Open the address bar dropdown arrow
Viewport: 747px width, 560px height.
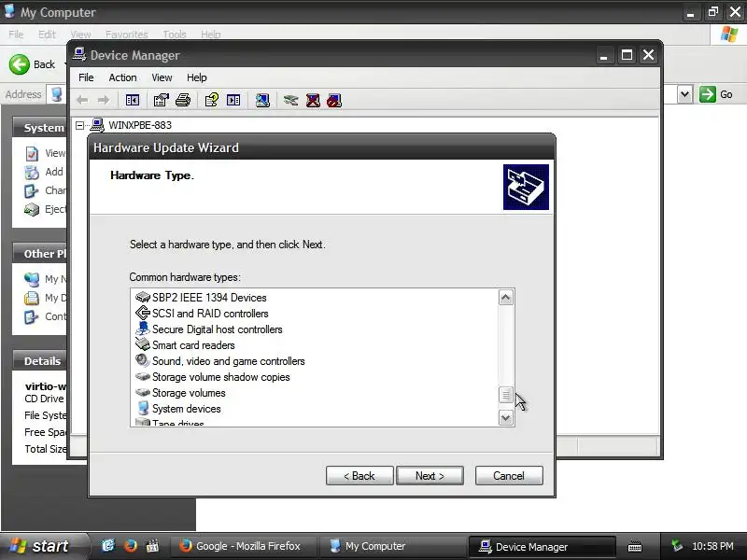click(684, 94)
